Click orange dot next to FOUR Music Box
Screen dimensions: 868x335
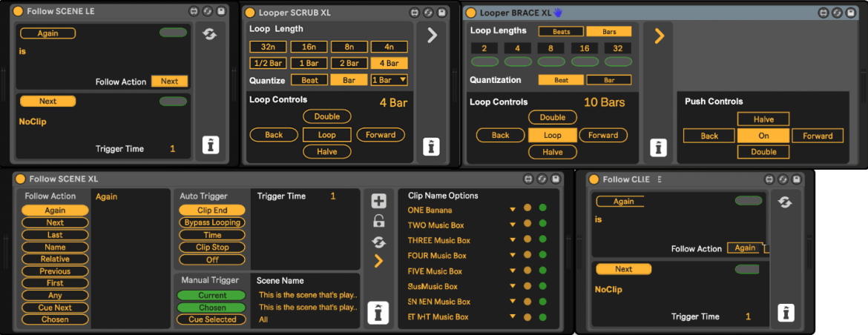tap(527, 254)
